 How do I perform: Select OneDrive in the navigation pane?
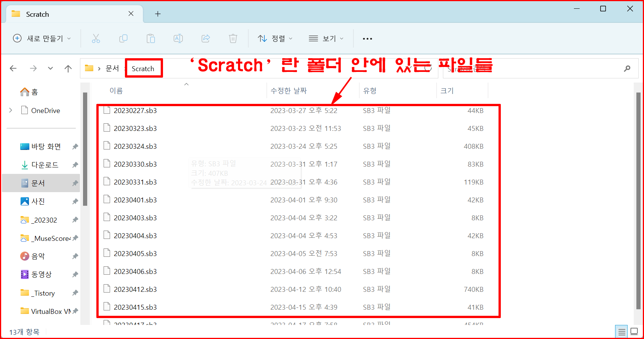41,110
